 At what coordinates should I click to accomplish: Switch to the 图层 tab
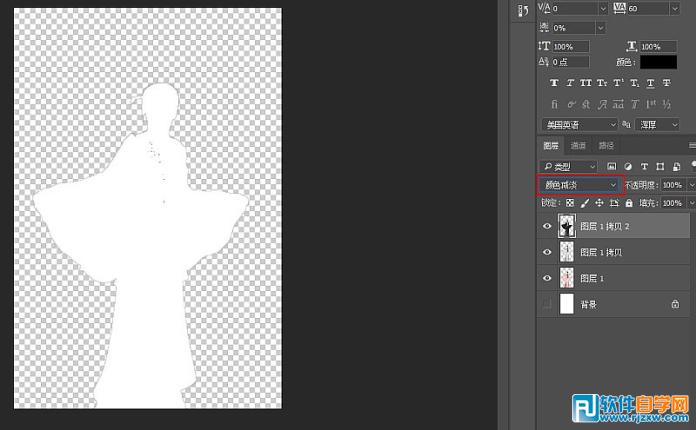[x=551, y=146]
